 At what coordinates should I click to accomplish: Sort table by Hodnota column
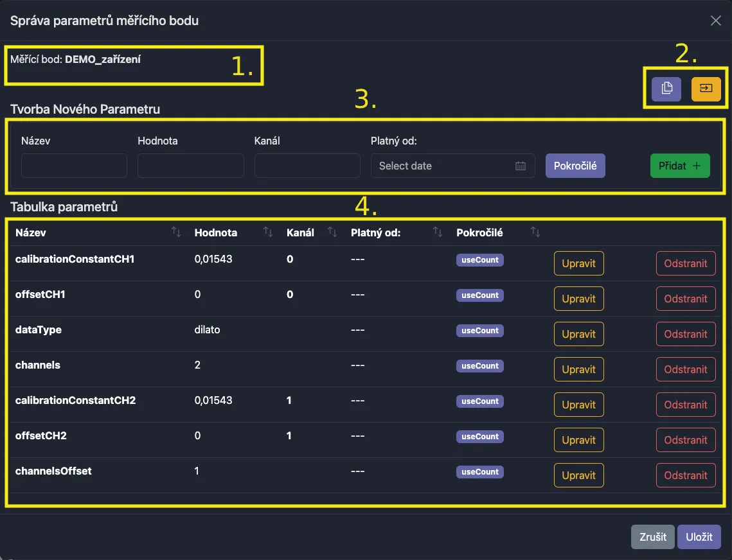coord(268,232)
